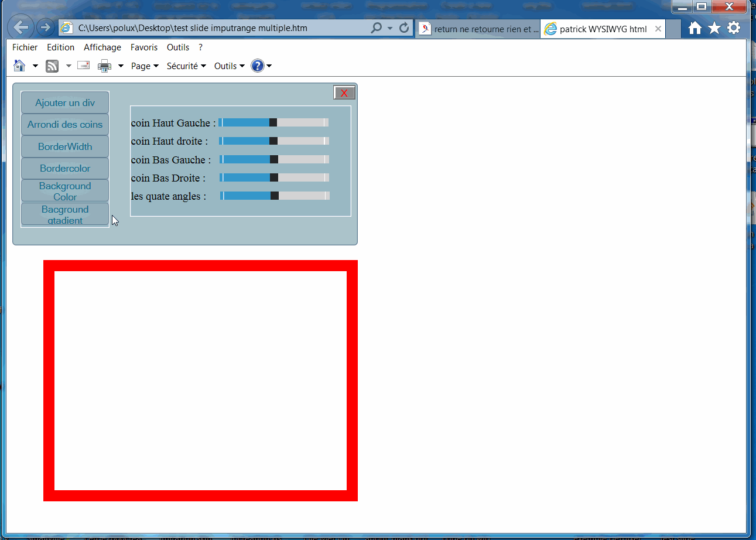Click the 'Background Color' button

point(65,191)
